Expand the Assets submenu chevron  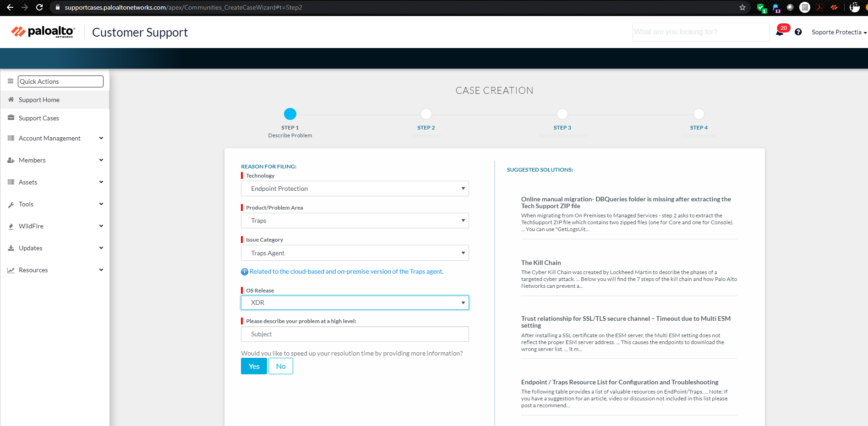coord(101,182)
